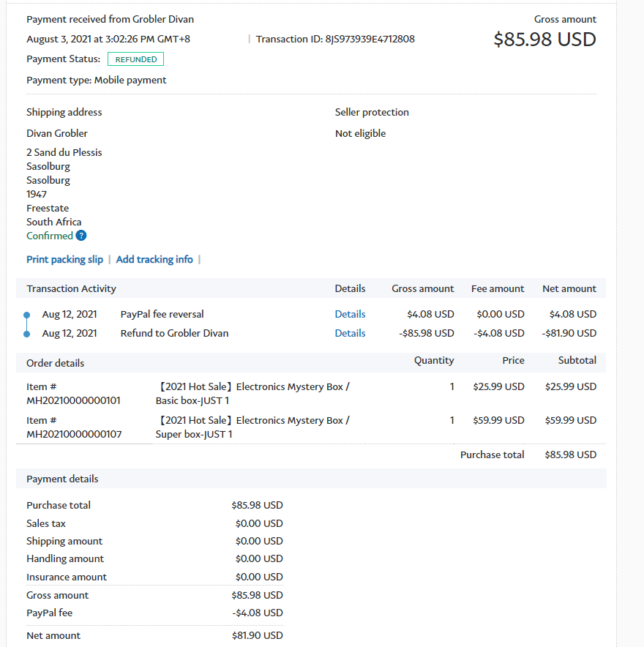Open Print packing slip link

pyautogui.click(x=64, y=259)
